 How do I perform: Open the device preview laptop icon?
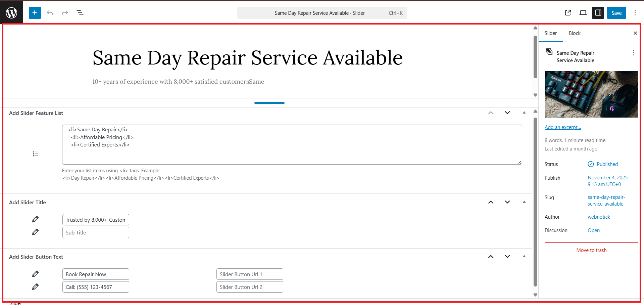(x=583, y=13)
